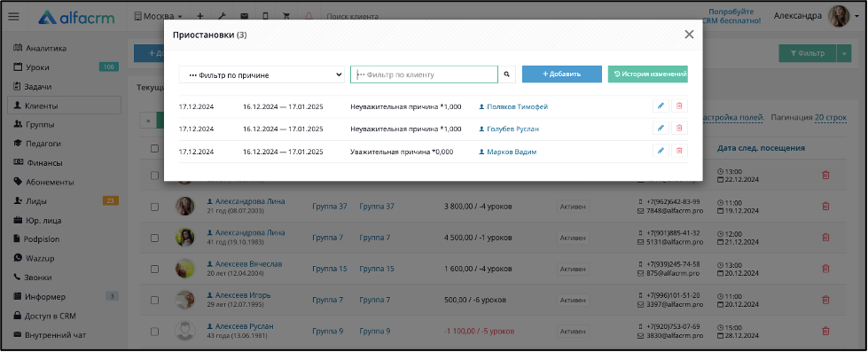Click the blue Добавить button in the dialog
This screenshot has height=352, width=868.
[x=562, y=74]
